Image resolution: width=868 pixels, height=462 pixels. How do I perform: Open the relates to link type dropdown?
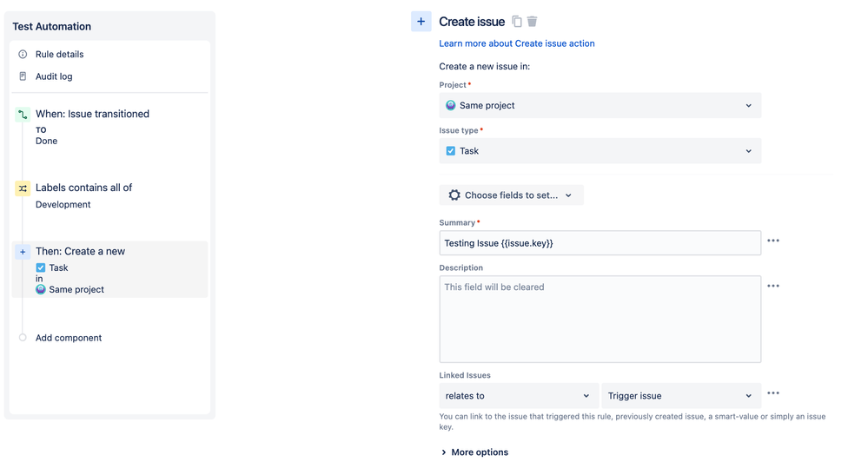pyautogui.click(x=518, y=396)
